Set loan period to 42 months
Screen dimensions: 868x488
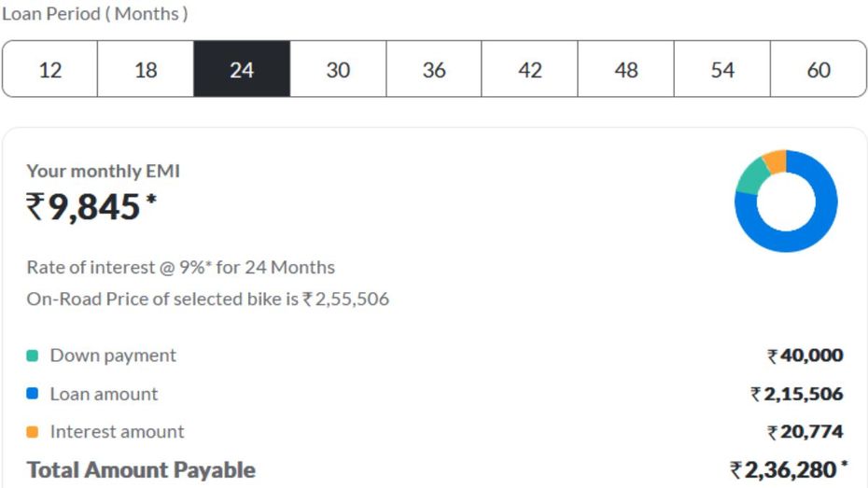pos(530,69)
